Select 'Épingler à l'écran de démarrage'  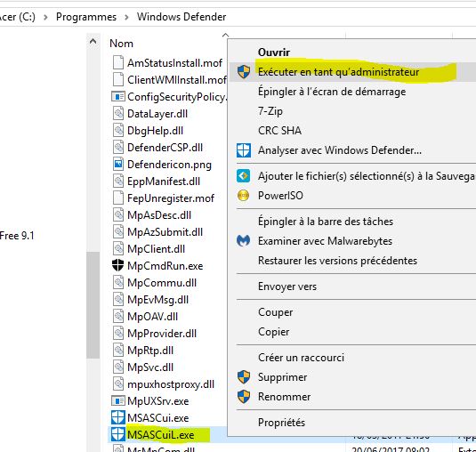click(x=332, y=92)
